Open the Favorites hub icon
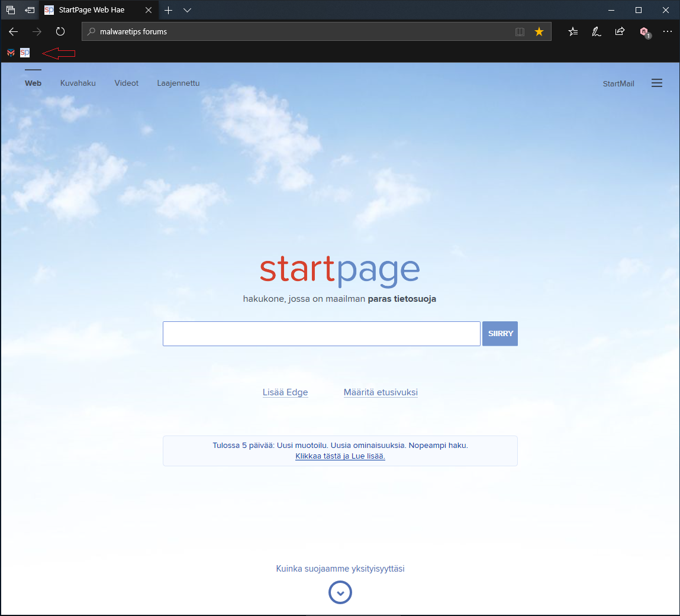Screen dimensions: 680x616 [x=573, y=31]
